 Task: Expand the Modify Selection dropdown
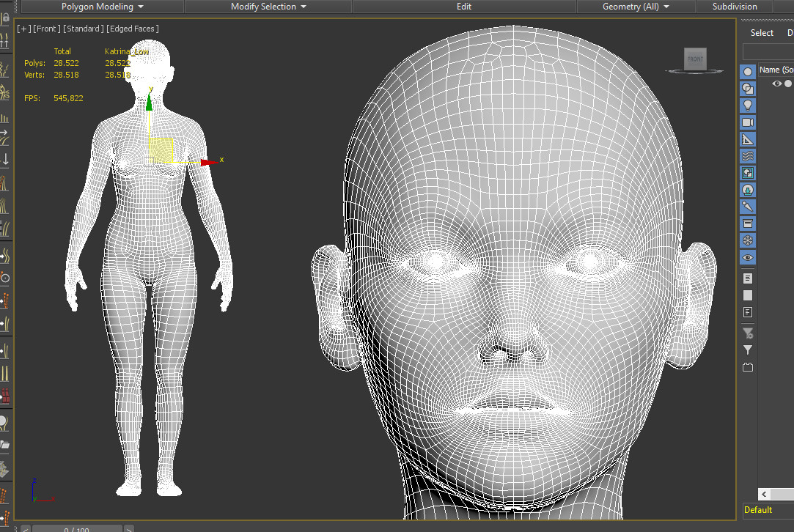point(268,7)
